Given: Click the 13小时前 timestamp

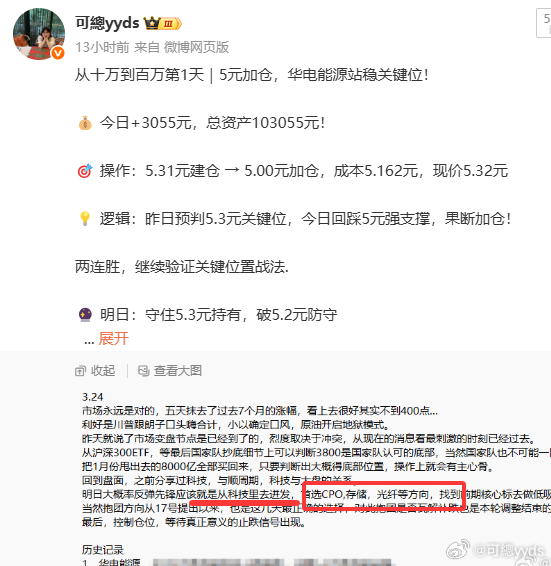Looking at the screenshot, I should [102, 47].
